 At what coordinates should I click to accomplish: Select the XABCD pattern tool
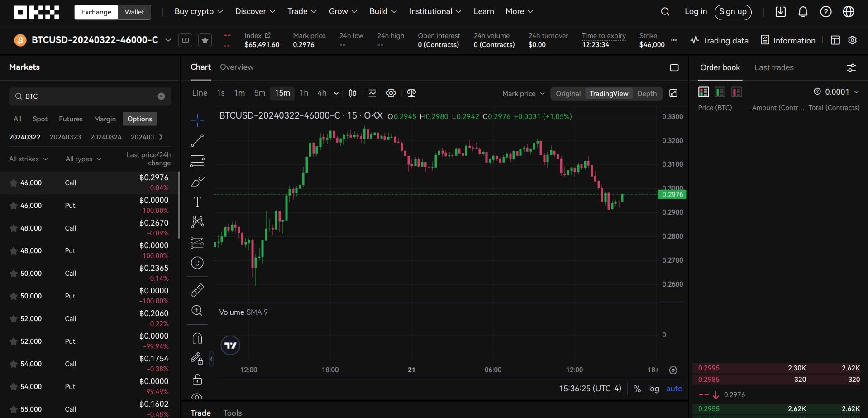click(197, 221)
